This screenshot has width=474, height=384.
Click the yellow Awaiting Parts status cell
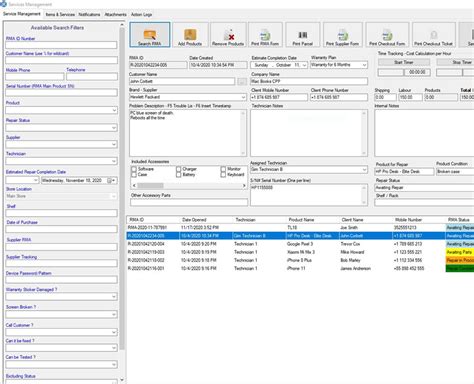[460, 252]
